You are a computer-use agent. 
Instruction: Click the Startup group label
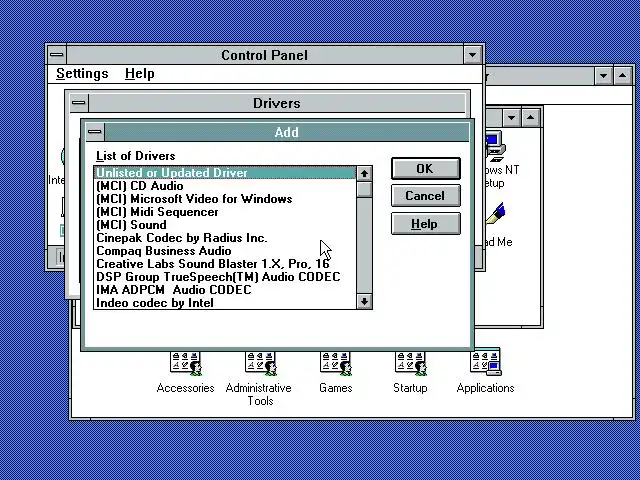411,388
